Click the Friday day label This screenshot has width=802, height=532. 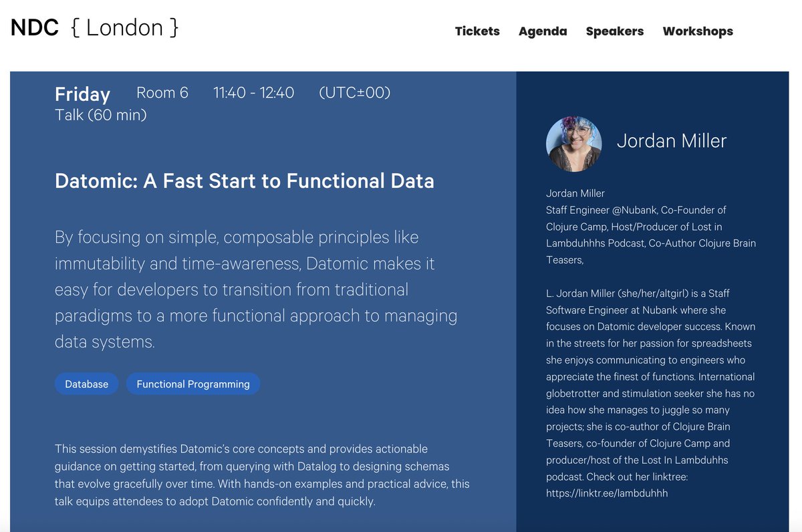click(x=82, y=94)
